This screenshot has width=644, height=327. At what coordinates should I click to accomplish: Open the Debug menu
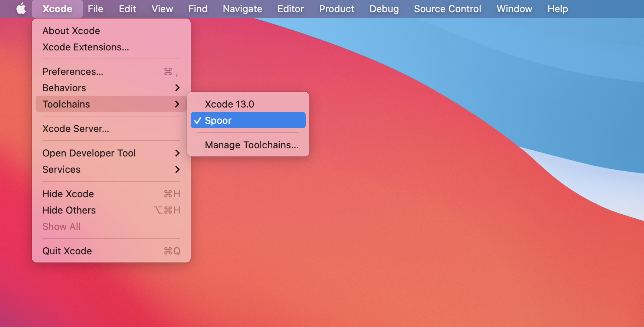pos(384,9)
